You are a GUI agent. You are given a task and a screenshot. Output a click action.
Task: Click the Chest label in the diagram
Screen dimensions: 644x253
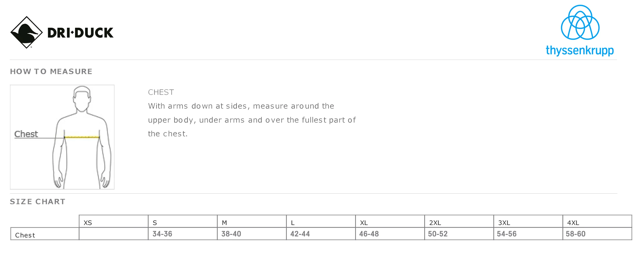(26, 134)
